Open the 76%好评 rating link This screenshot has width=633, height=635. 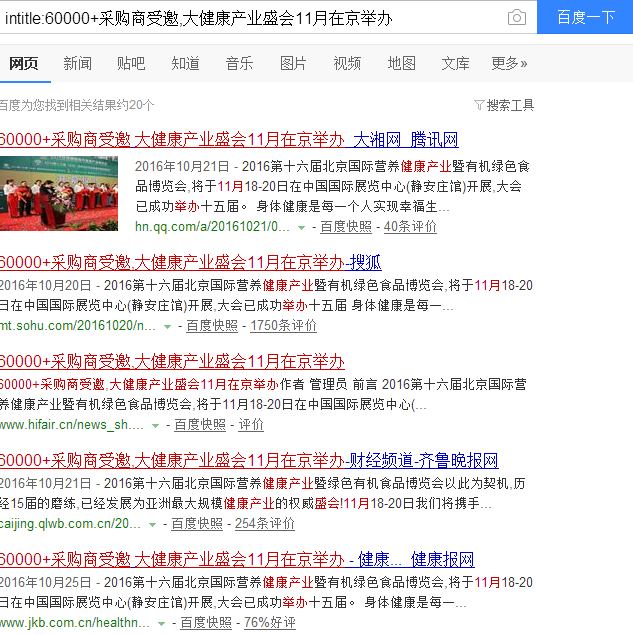coord(270,623)
